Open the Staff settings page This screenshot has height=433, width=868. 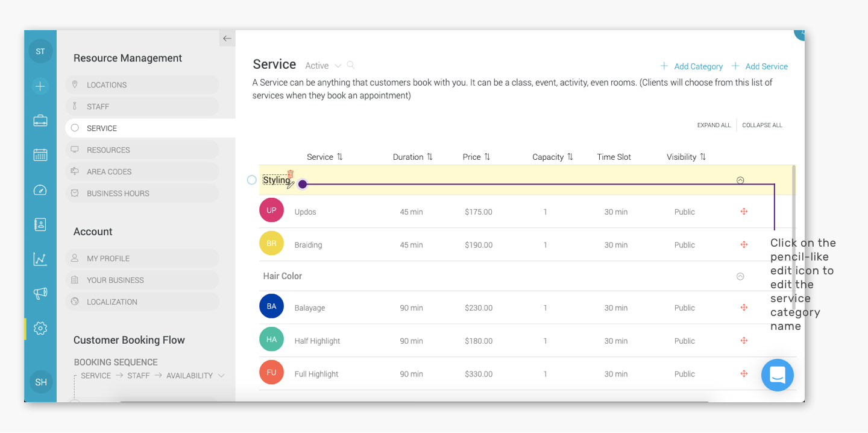coord(142,107)
